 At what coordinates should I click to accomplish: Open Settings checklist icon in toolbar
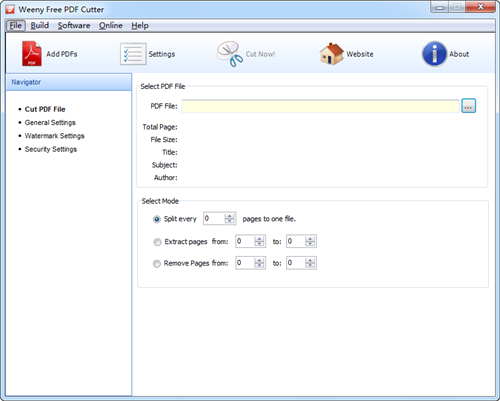[x=133, y=54]
